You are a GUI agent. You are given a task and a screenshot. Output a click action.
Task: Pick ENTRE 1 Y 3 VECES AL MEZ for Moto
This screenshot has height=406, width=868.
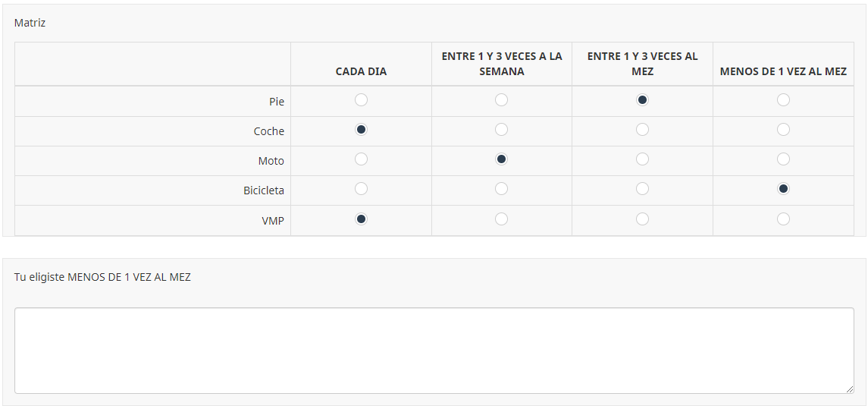642,159
